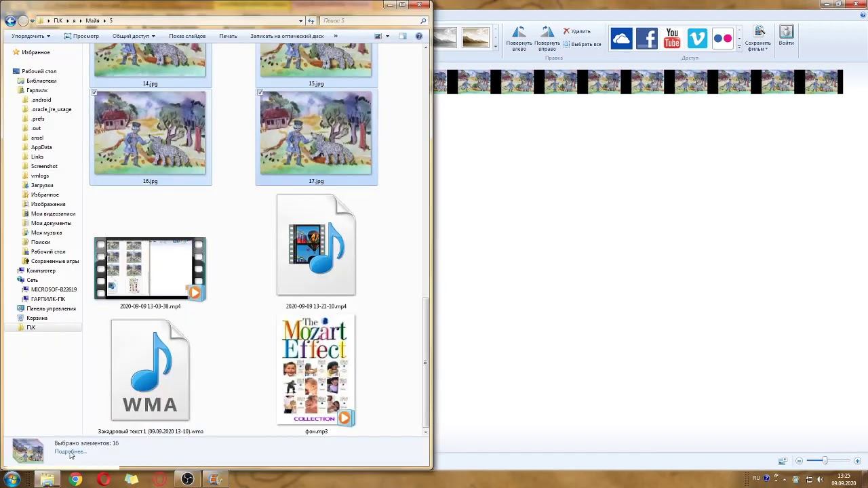Uncheck checkbox on 17.jpg

(260, 92)
